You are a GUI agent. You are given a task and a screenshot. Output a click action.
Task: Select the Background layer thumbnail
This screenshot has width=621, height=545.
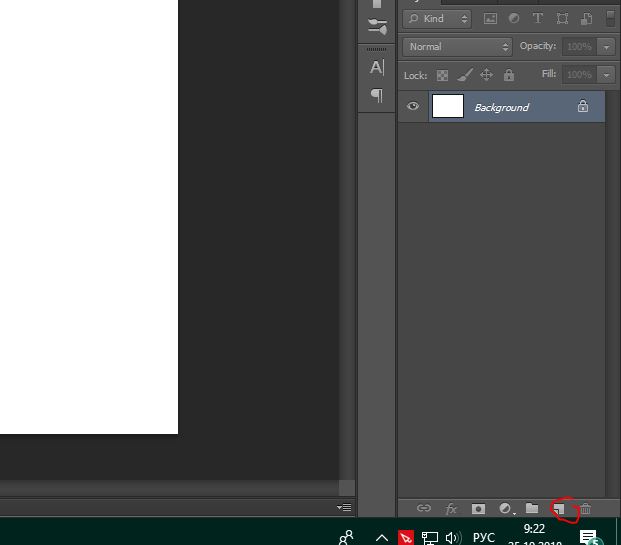pos(448,106)
